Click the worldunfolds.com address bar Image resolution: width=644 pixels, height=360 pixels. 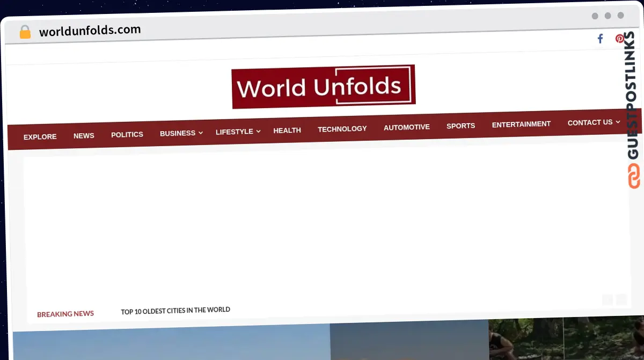(x=90, y=31)
